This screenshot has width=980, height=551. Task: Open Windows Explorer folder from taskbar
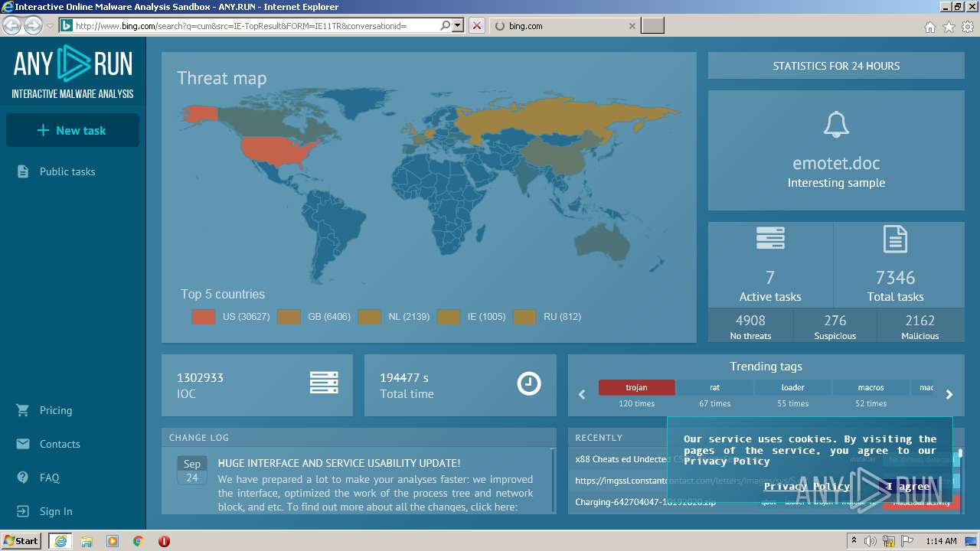click(x=87, y=541)
